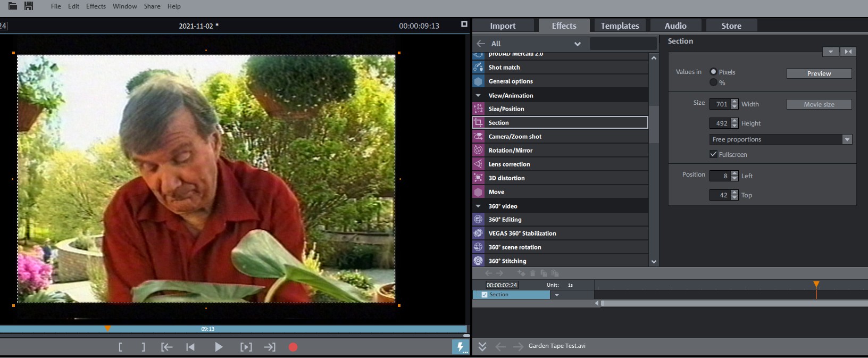This screenshot has width=868, height=358.
Task: Switch to the Audio tab
Action: (675, 26)
